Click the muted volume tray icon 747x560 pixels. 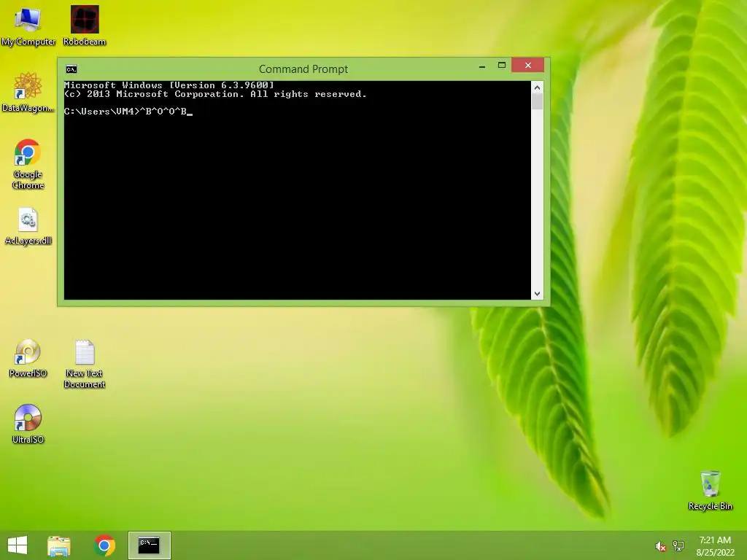coord(660,546)
